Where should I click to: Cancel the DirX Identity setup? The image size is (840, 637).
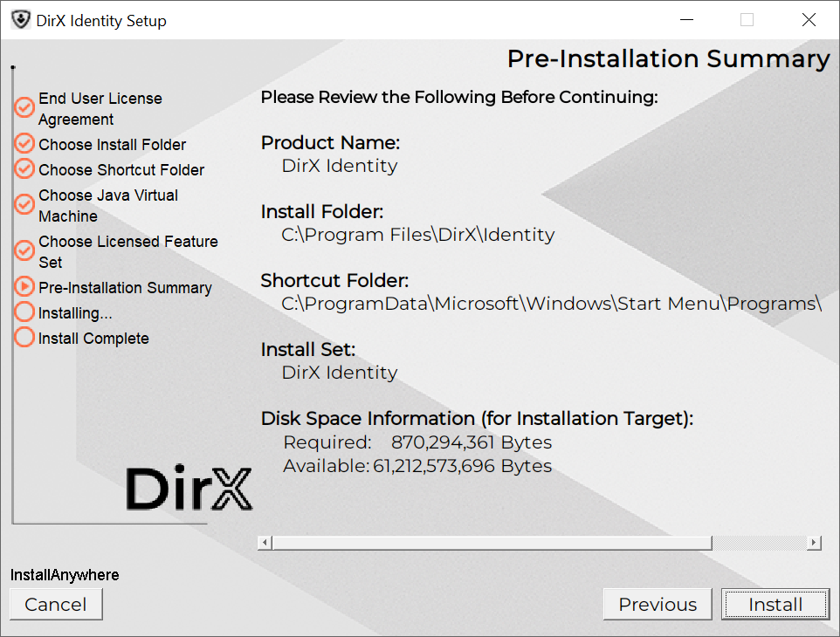(56, 604)
